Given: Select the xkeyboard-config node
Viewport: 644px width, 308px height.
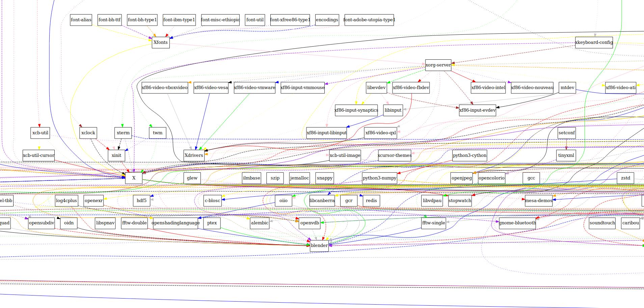Looking at the screenshot, I should 594,43.
